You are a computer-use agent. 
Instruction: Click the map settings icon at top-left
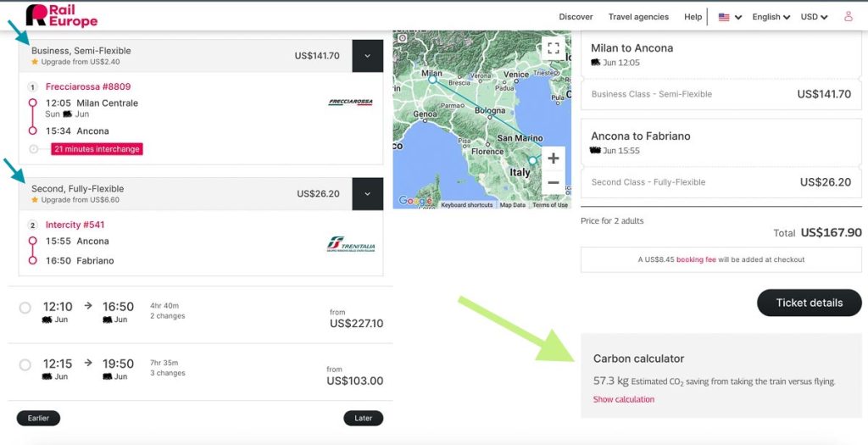click(403, 38)
